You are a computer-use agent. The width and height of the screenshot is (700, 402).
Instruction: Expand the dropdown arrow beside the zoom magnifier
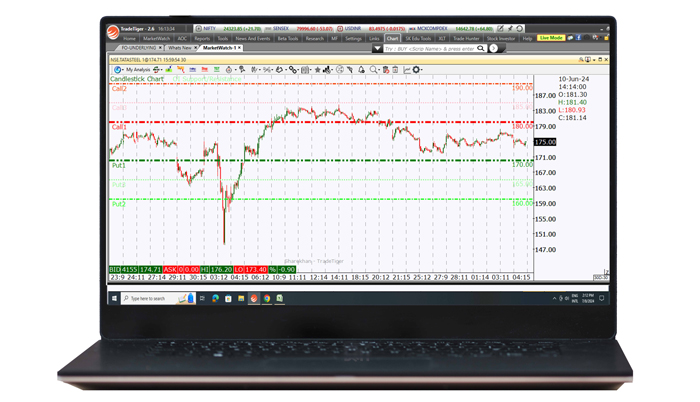click(379, 70)
